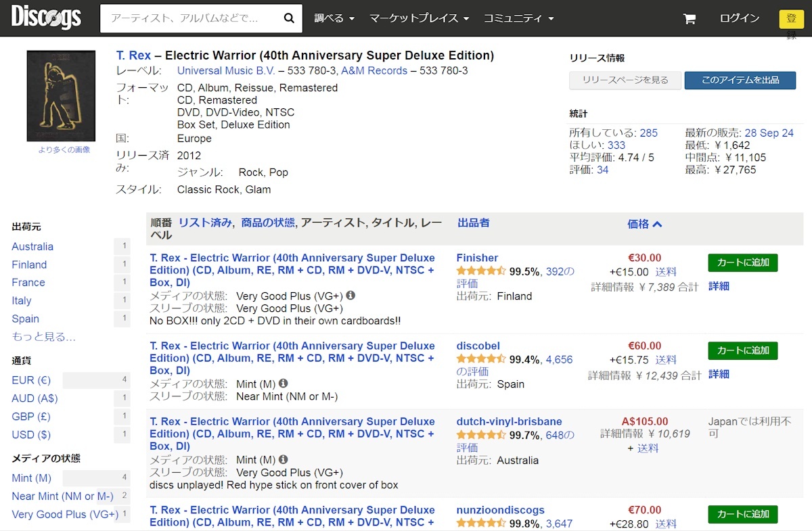Filter media condition Mint (M)

coord(31,478)
